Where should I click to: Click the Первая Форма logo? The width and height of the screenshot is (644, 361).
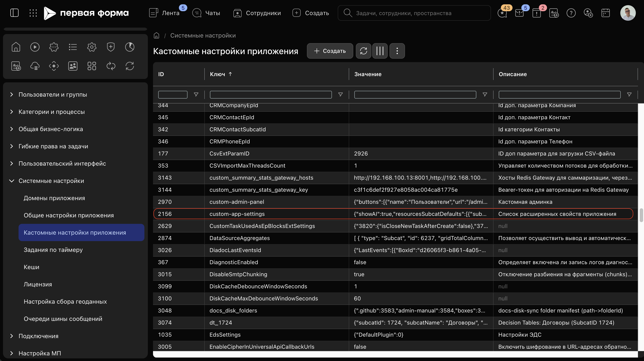click(x=86, y=13)
